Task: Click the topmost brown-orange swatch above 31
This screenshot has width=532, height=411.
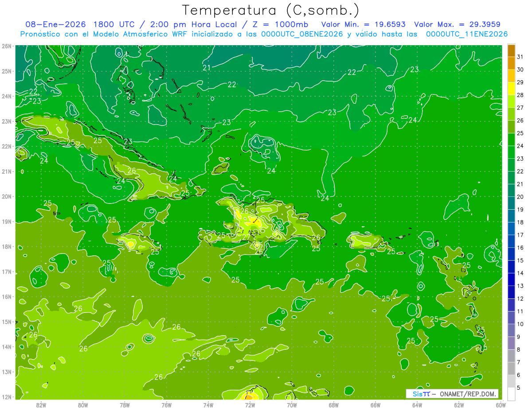Action: (511, 50)
